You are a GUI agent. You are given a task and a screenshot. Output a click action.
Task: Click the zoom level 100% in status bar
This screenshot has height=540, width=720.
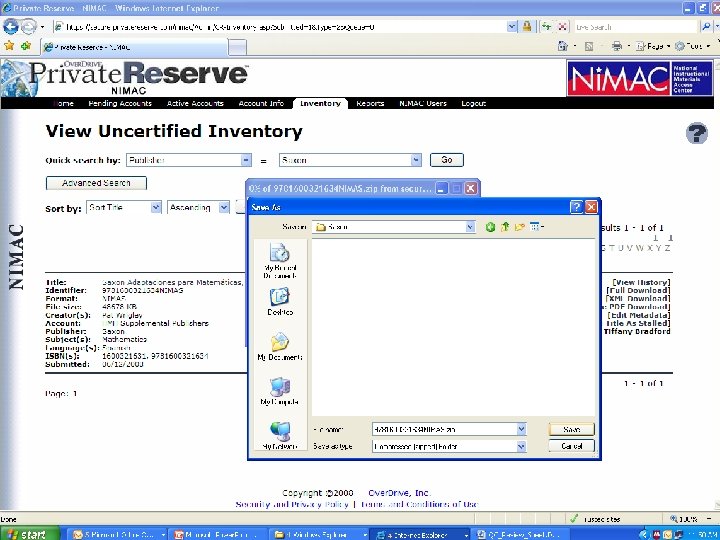pos(691,519)
